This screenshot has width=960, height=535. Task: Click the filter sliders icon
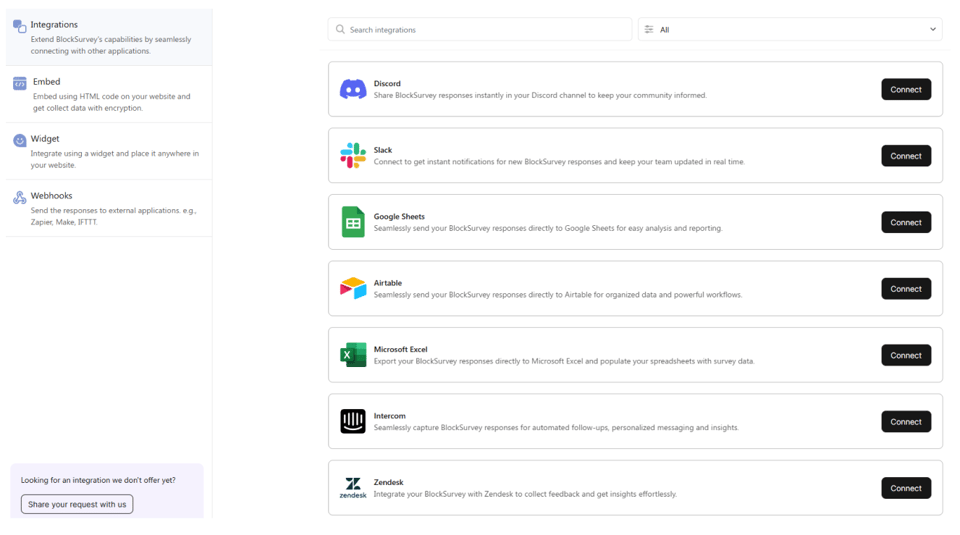click(x=649, y=29)
